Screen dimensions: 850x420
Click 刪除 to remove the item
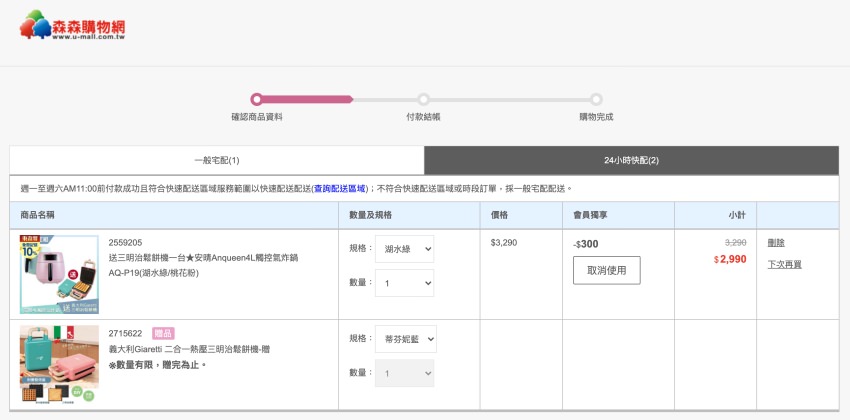[776, 243]
